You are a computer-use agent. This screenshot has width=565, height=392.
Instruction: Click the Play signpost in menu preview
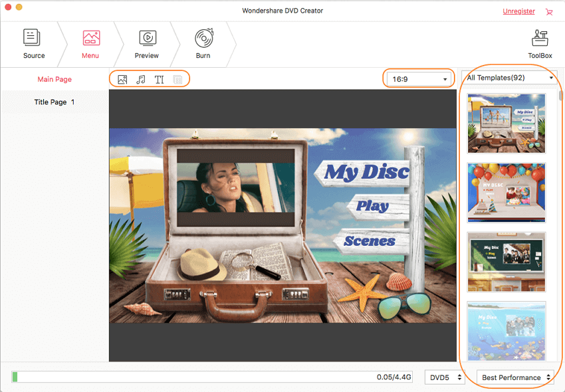pos(372,206)
